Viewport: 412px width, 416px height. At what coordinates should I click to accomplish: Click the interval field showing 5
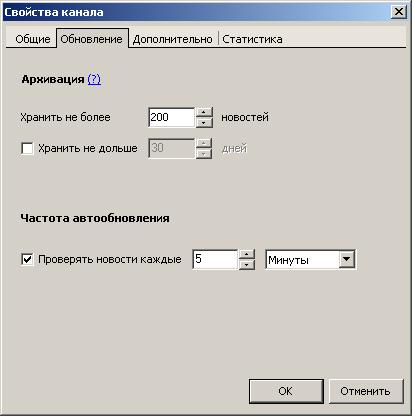tap(215, 259)
